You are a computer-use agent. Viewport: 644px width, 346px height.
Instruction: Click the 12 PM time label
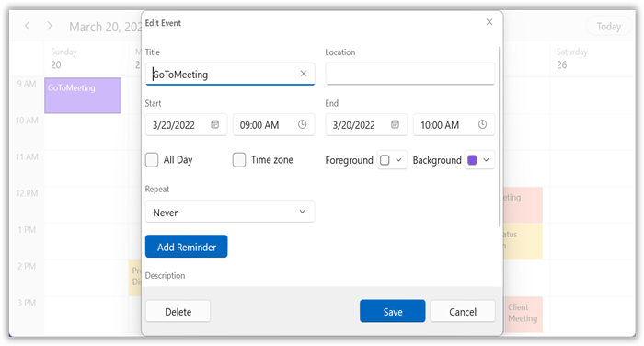(x=27, y=193)
